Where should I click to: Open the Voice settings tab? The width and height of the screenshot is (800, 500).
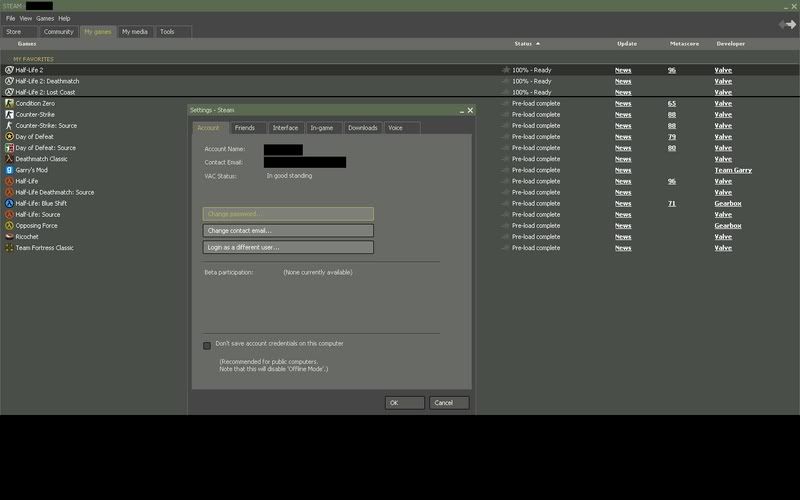tap(402, 128)
